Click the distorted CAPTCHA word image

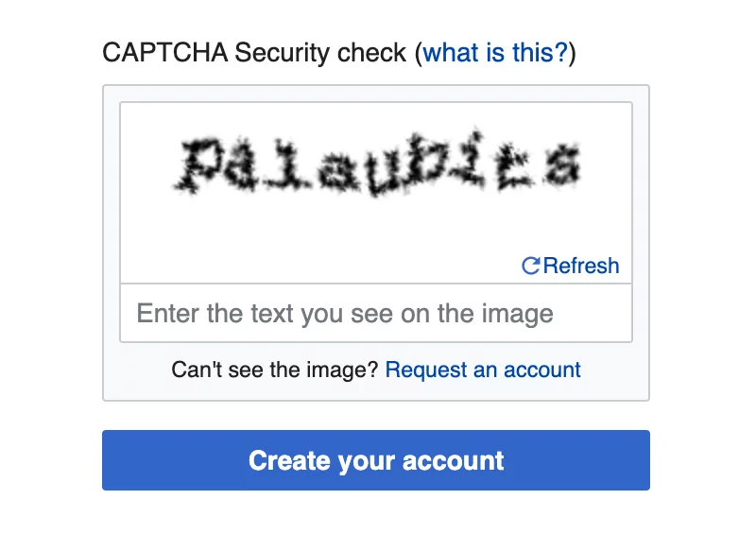click(376, 165)
